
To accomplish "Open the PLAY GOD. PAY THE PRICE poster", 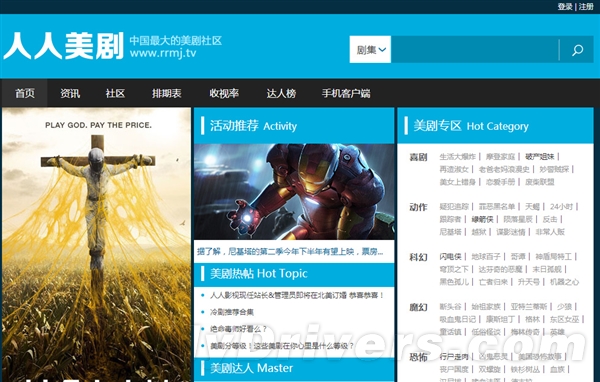I will click(x=96, y=244).
